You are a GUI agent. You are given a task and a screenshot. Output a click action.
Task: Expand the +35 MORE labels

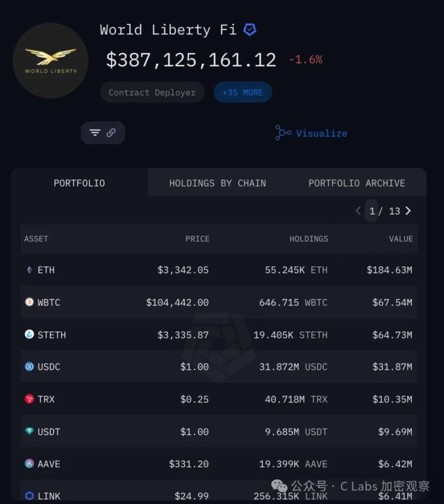coord(243,92)
